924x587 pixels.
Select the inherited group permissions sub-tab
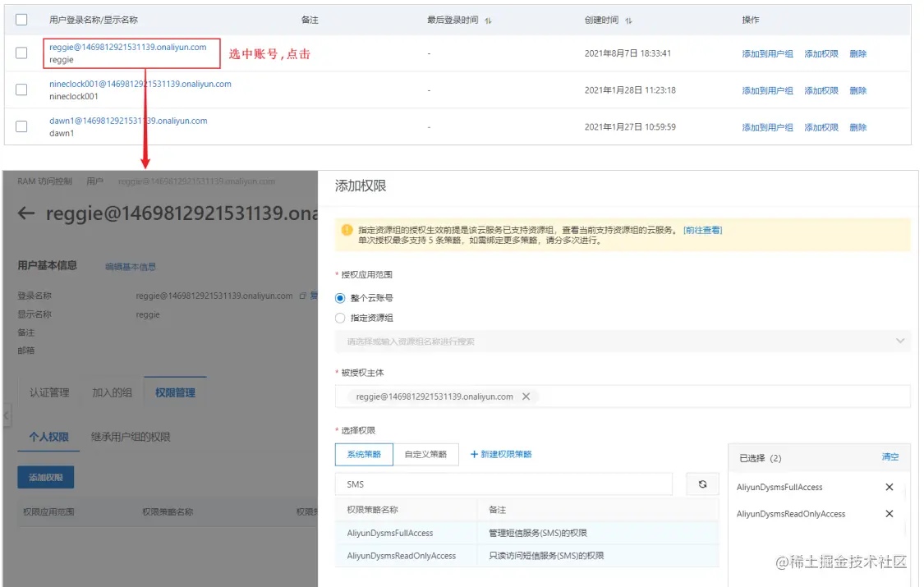(x=131, y=437)
